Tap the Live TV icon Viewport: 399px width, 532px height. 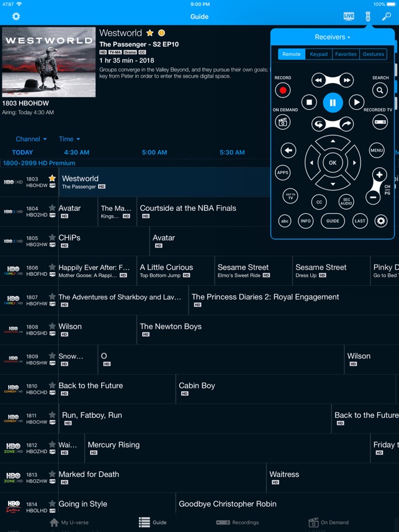pyautogui.click(x=349, y=16)
